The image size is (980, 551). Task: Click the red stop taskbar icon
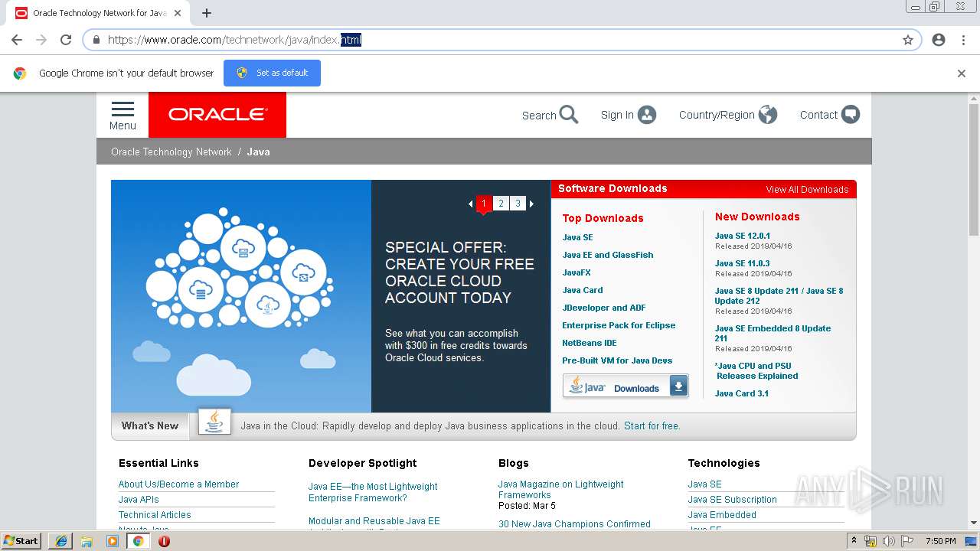[x=164, y=541]
